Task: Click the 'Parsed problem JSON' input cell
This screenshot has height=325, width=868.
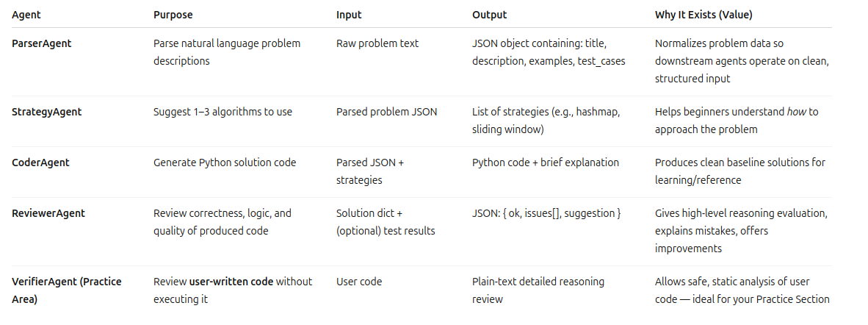Action: [x=386, y=112]
